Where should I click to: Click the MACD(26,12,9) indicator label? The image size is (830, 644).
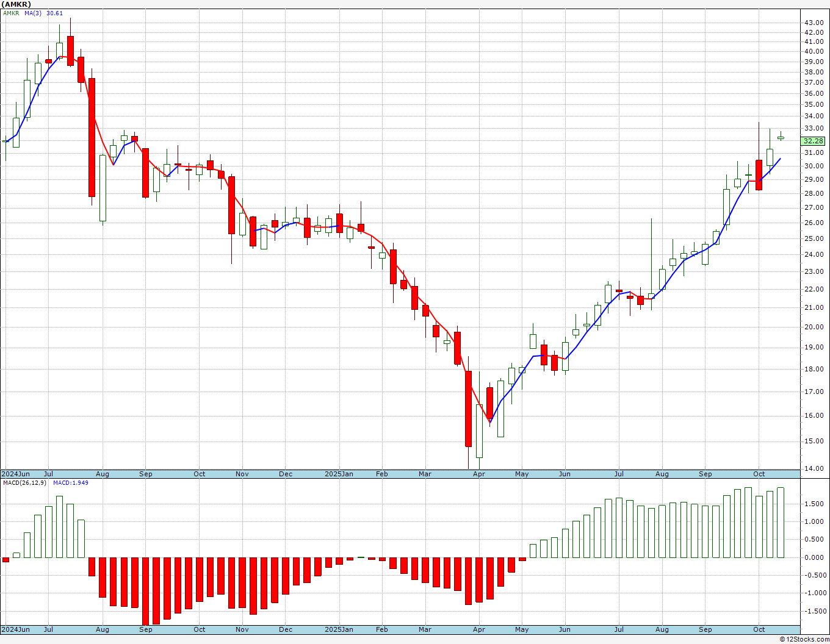24,483
